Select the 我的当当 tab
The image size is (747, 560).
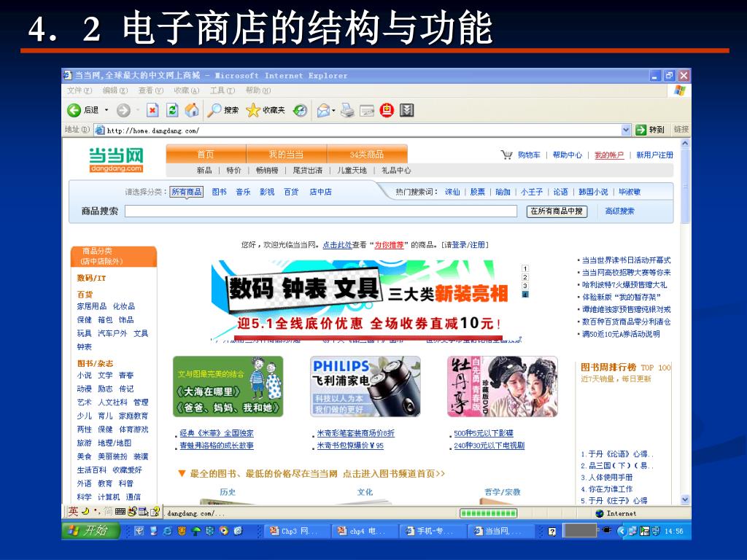tap(286, 155)
